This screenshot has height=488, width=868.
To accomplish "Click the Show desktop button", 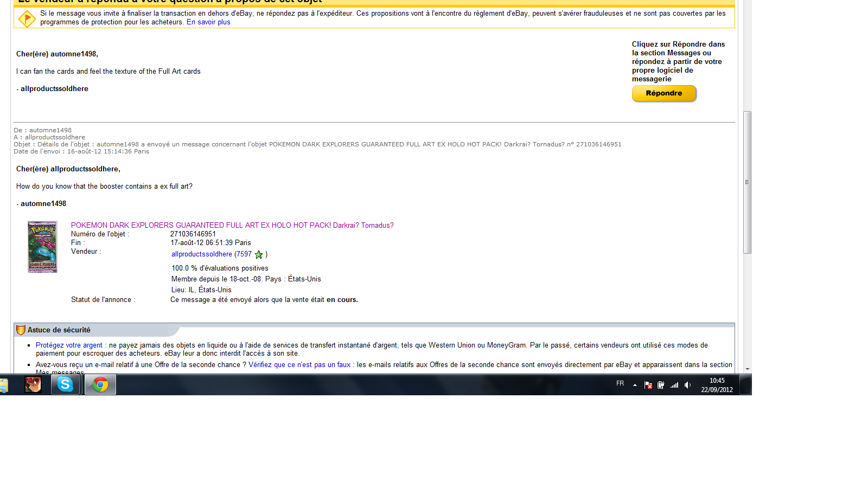I will [746, 384].
